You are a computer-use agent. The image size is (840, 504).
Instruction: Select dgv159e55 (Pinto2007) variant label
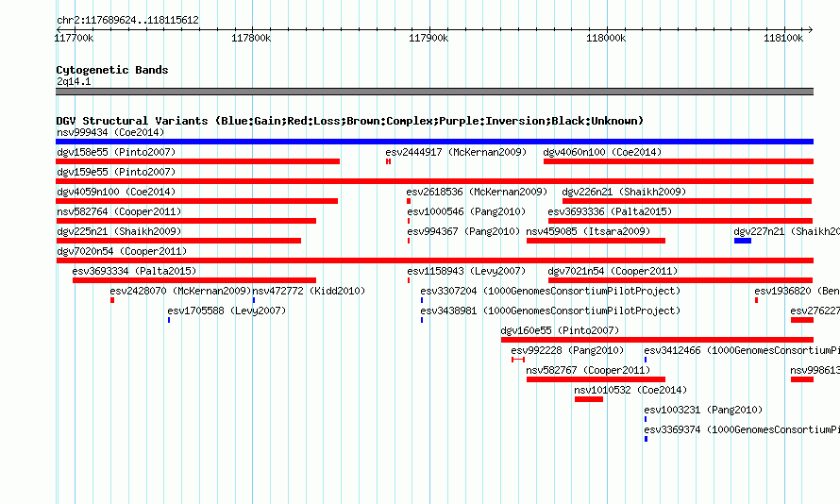click(116, 172)
